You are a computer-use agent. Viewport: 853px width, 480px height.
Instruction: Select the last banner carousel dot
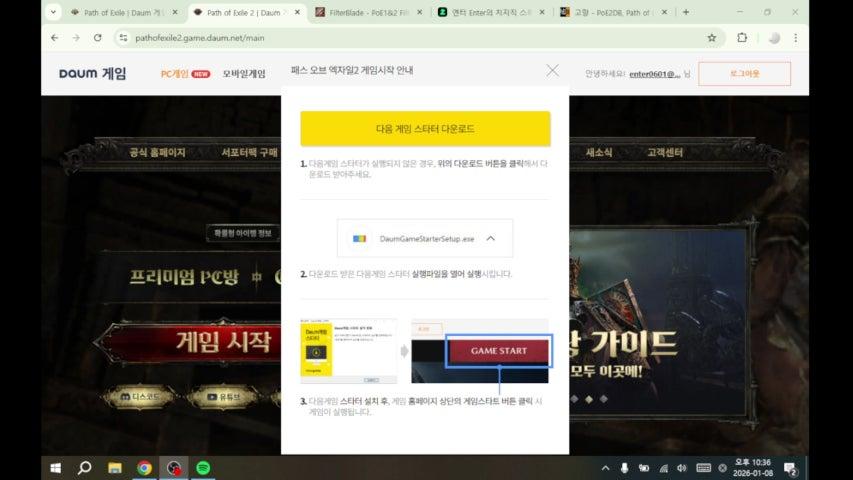(603, 399)
